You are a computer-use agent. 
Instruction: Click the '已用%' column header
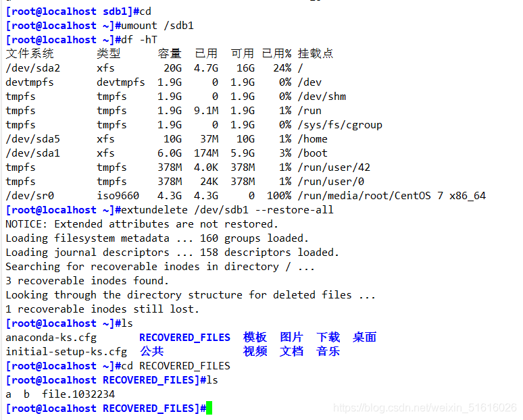tap(276, 53)
